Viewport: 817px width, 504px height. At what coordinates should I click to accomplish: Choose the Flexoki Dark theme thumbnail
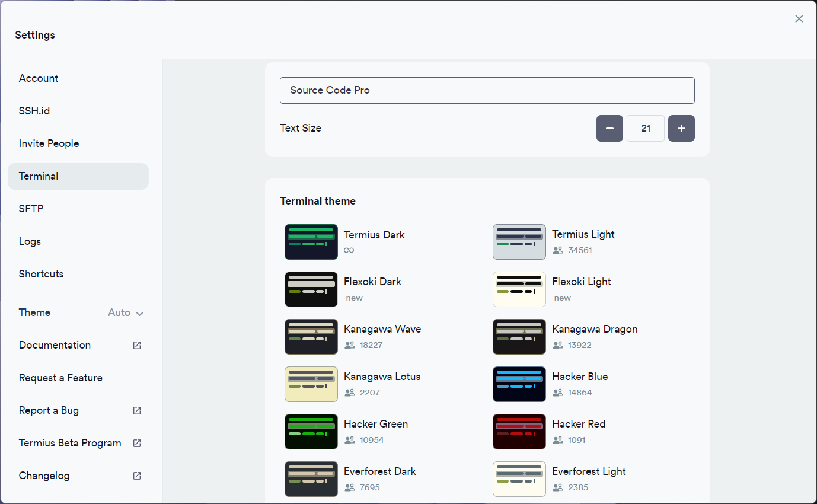pos(311,289)
